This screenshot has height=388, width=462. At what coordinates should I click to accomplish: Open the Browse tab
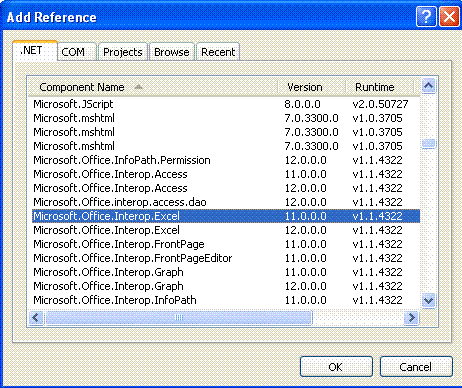coord(172,52)
